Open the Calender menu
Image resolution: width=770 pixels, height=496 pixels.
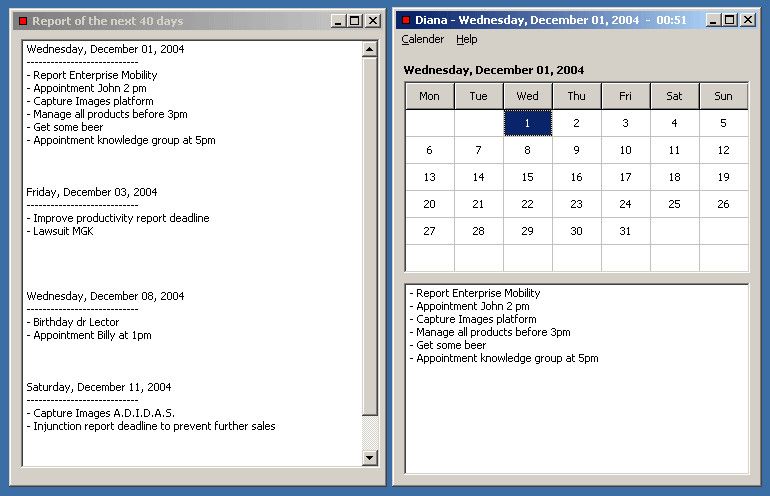[422, 39]
